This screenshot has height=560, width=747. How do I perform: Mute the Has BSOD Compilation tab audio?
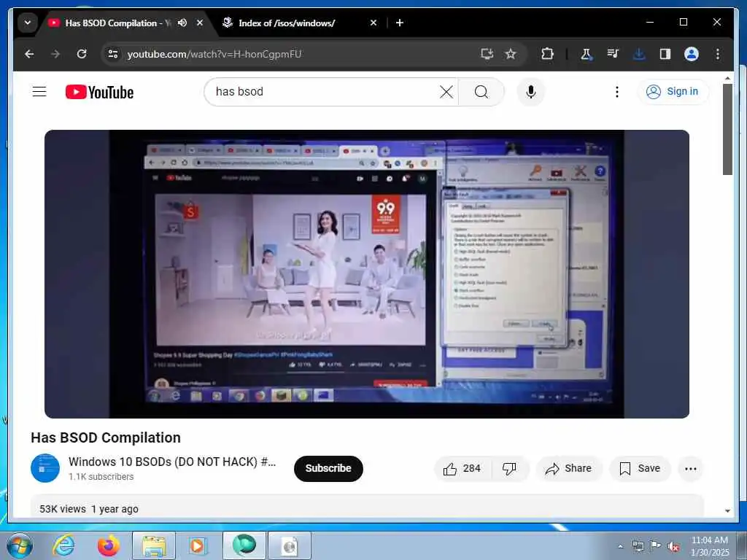(x=182, y=23)
